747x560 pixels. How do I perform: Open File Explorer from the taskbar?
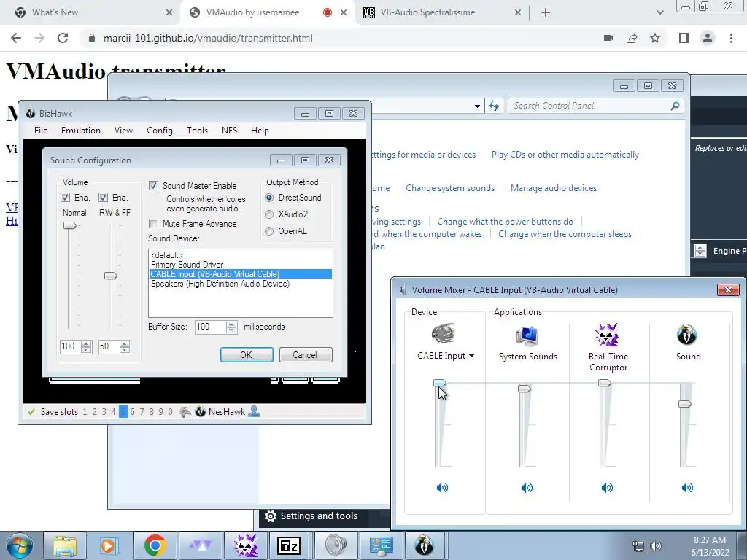pyautogui.click(x=65, y=545)
